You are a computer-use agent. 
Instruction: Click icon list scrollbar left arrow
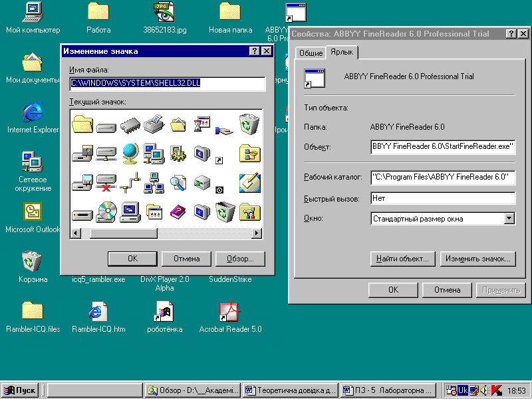76,233
